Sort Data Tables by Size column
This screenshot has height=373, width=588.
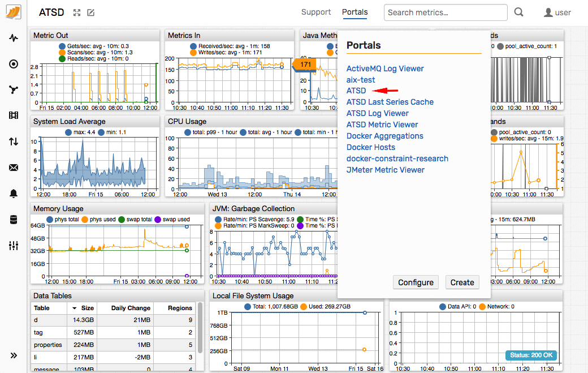click(x=82, y=308)
